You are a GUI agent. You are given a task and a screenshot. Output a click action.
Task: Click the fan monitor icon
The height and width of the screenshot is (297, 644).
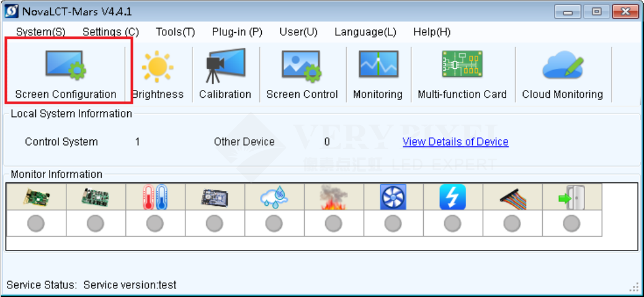pyautogui.click(x=393, y=197)
